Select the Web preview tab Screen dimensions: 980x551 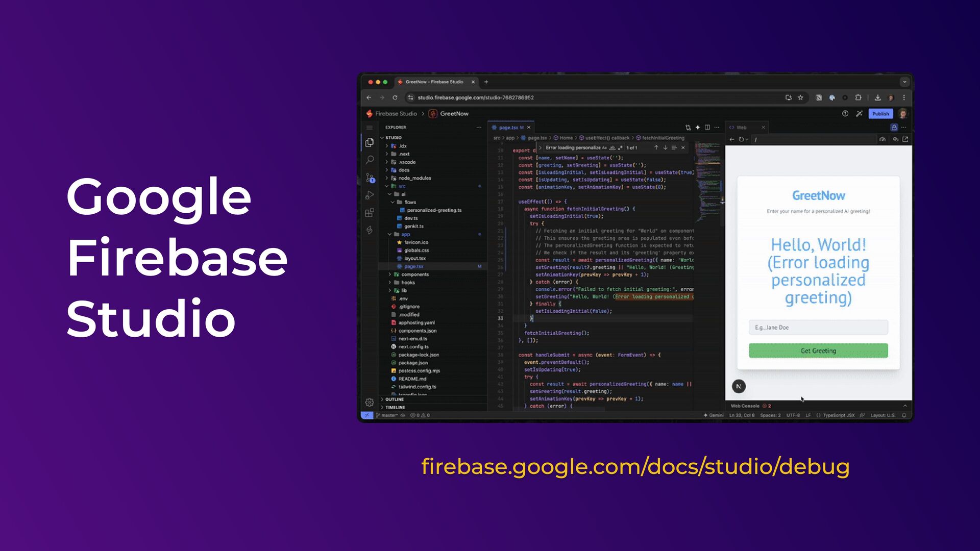click(747, 128)
